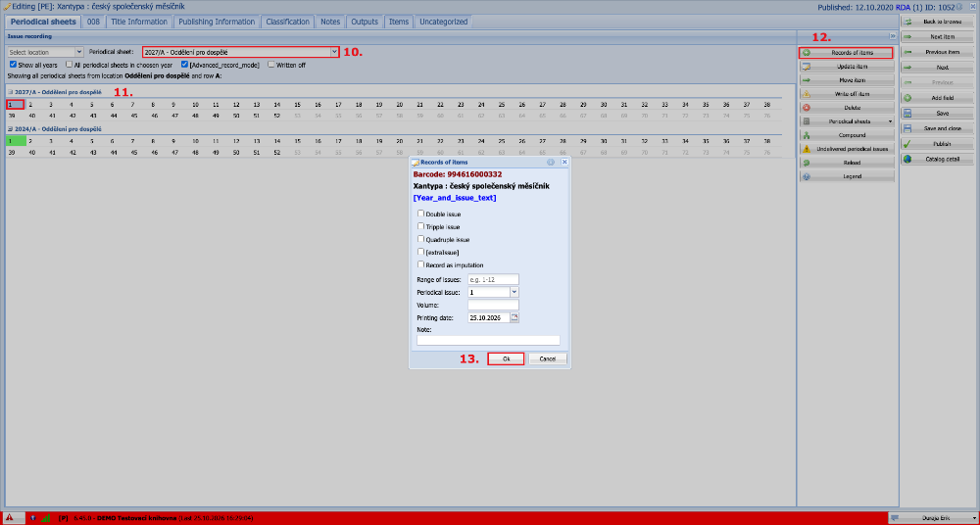Click the Update item icon button
Image resolution: width=980 pixels, height=525 pixels.
[x=807, y=67]
